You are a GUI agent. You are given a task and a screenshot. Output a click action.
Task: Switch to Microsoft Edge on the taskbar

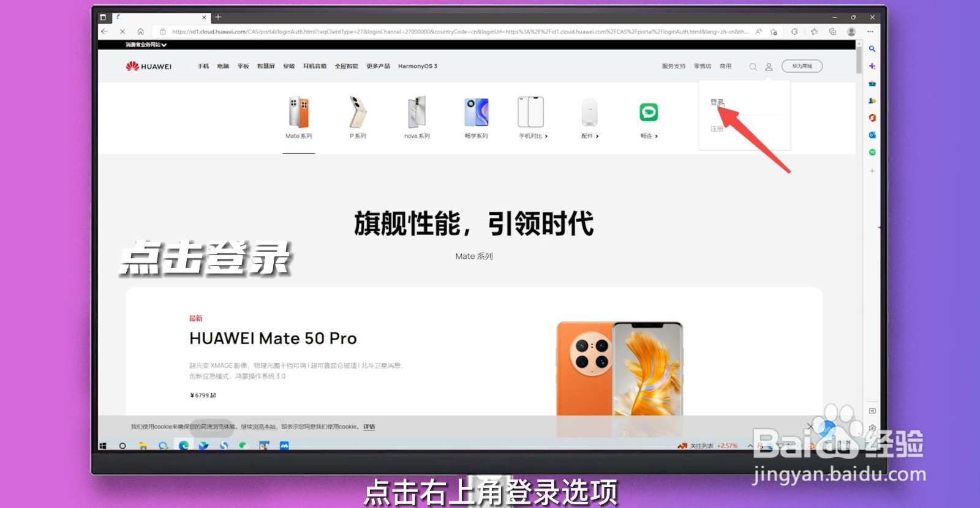(183, 446)
